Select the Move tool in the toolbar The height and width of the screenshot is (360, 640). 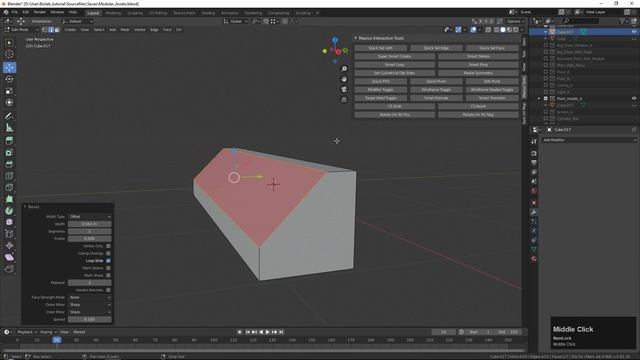tap(9, 67)
